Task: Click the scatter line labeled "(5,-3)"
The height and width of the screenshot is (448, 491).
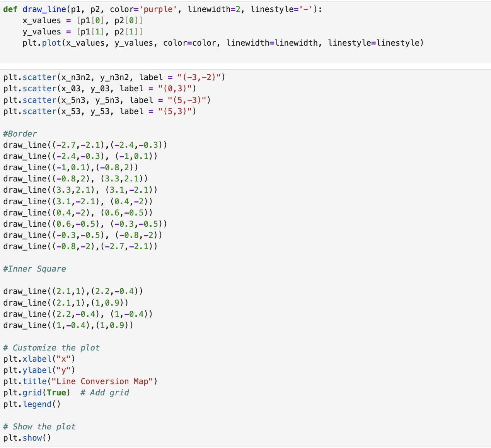Action: [107, 100]
